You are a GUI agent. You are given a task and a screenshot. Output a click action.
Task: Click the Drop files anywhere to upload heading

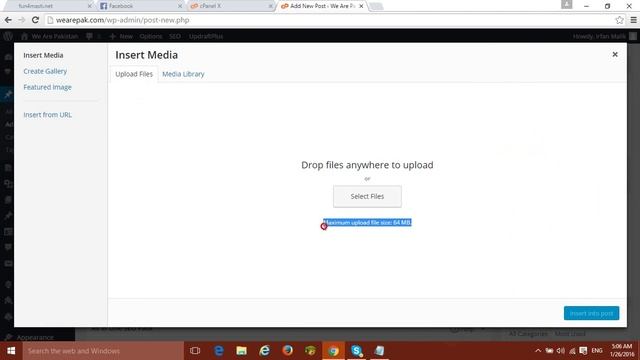tap(367, 165)
